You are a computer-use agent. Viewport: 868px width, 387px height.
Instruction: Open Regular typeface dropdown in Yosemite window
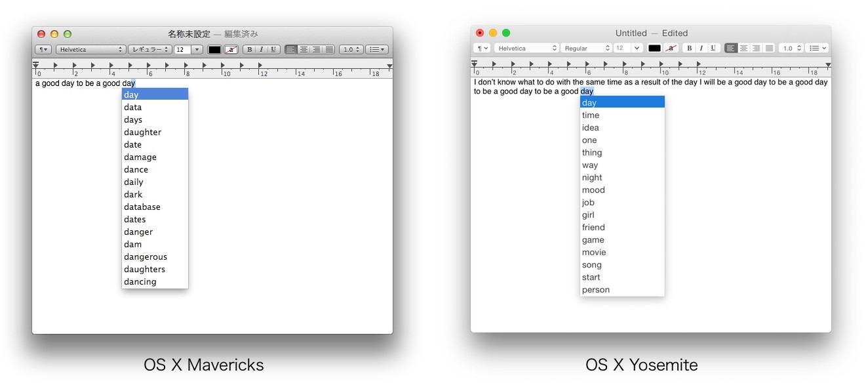click(x=586, y=49)
